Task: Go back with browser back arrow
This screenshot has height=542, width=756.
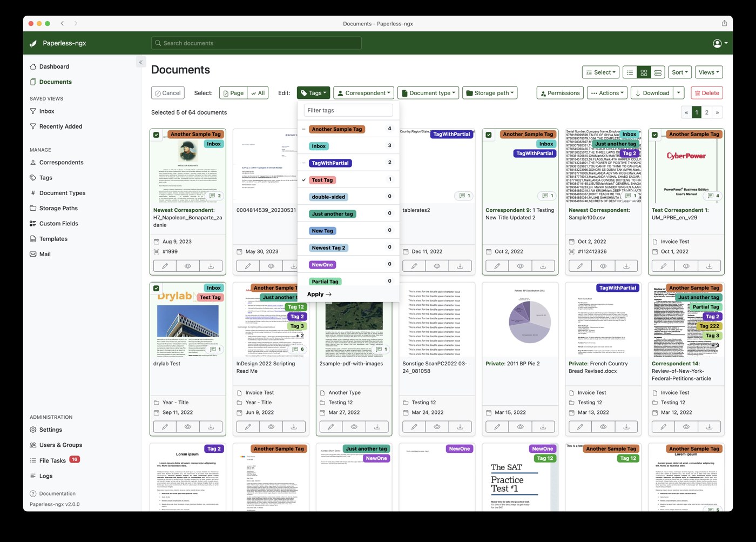Action: (x=63, y=23)
